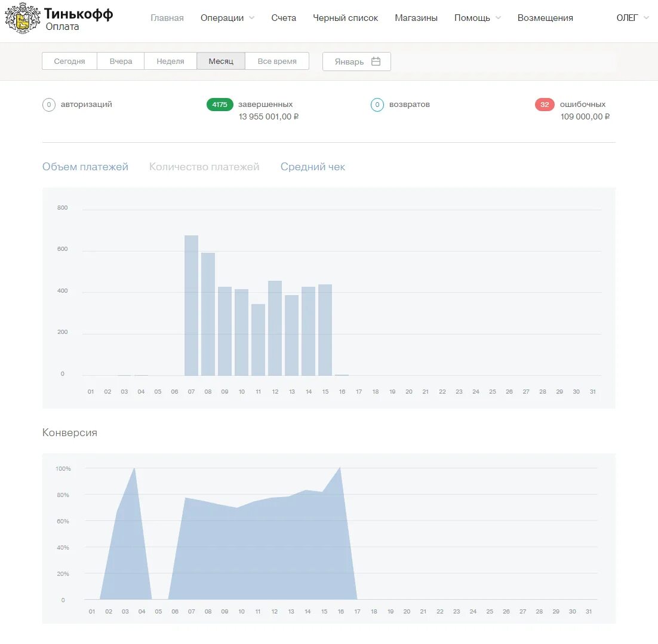658x644 pixels.
Task: Click the conversion peak at day 16
Action: click(340, 468)
